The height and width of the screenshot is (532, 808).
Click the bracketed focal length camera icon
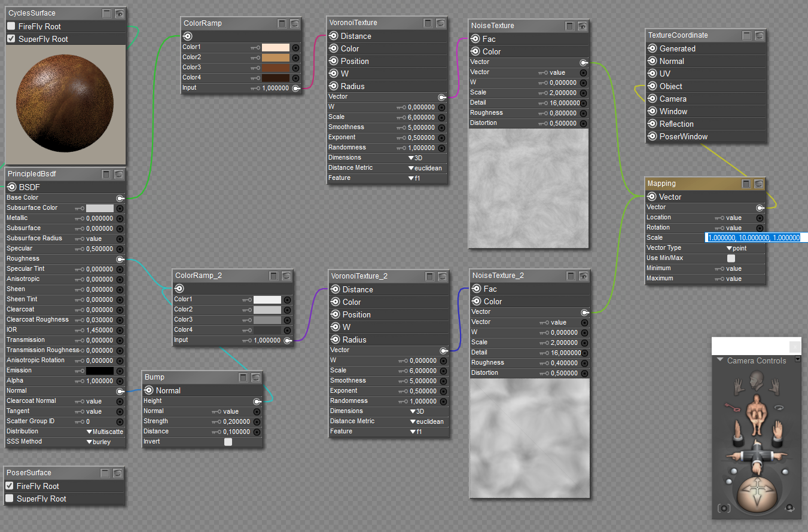[x=724, y=508]
